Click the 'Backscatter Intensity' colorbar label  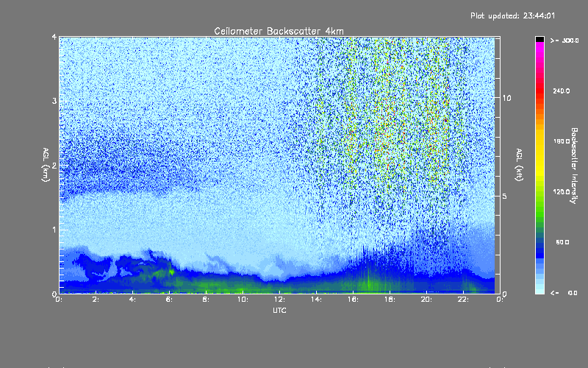(x=574, y=166)
